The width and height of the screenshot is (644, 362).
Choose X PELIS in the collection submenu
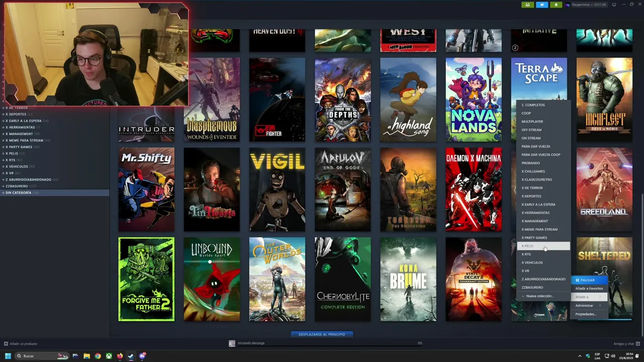(543, 246)
